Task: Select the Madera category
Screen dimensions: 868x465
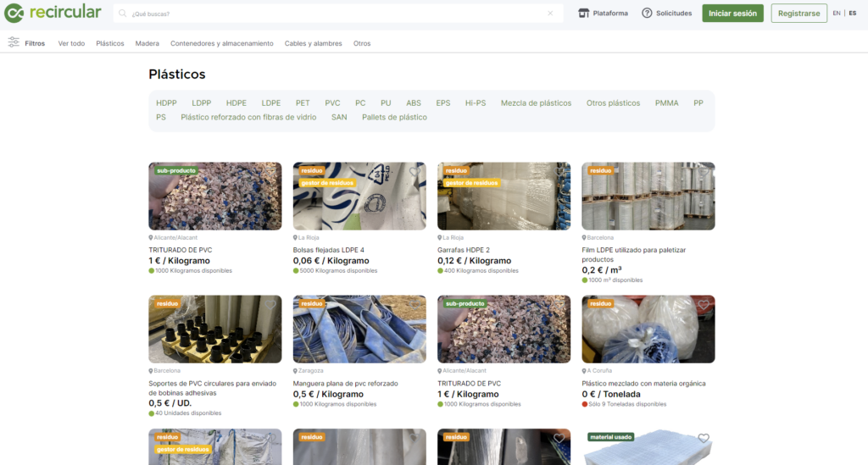Action: coord(147,43)
